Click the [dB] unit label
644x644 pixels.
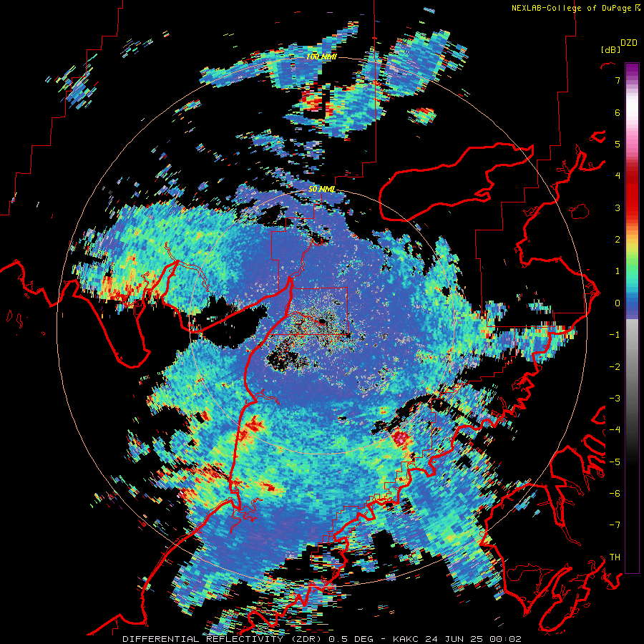click(x=611, y=49)
